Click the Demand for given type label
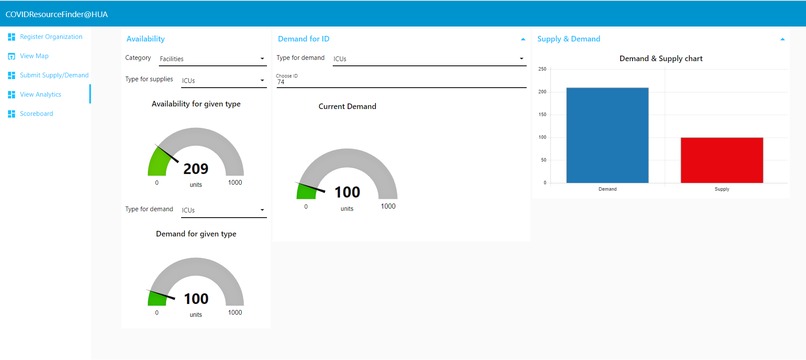Viewport: 806px width, 360px height. point(196,234)
